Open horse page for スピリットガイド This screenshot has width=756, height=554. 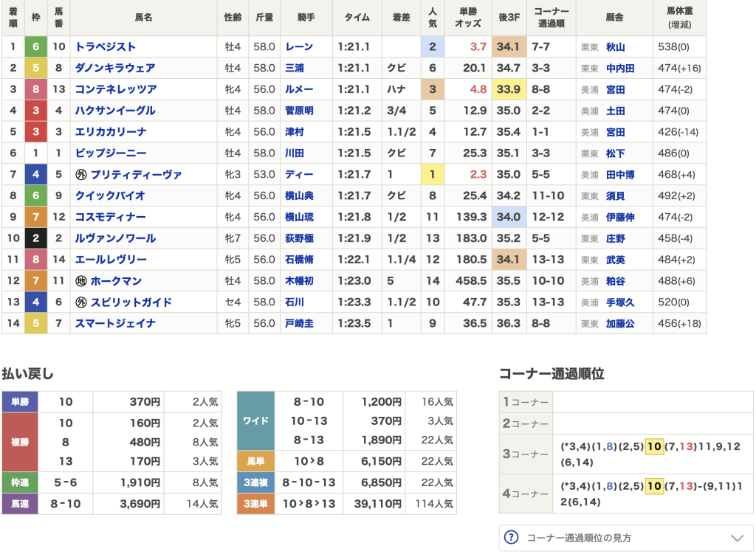(x=131, y=302)
